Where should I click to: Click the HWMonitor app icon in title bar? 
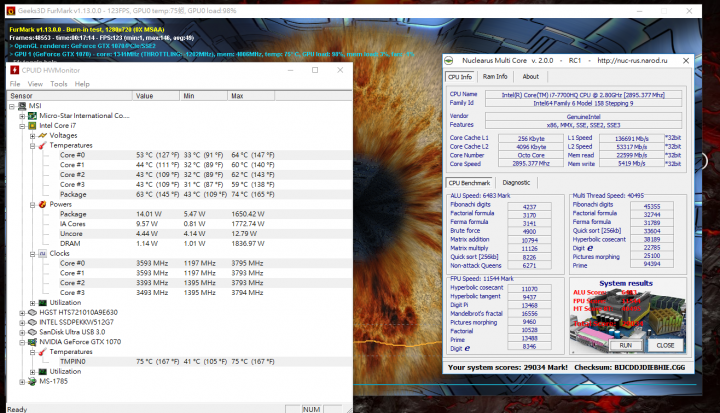(14, 70)
